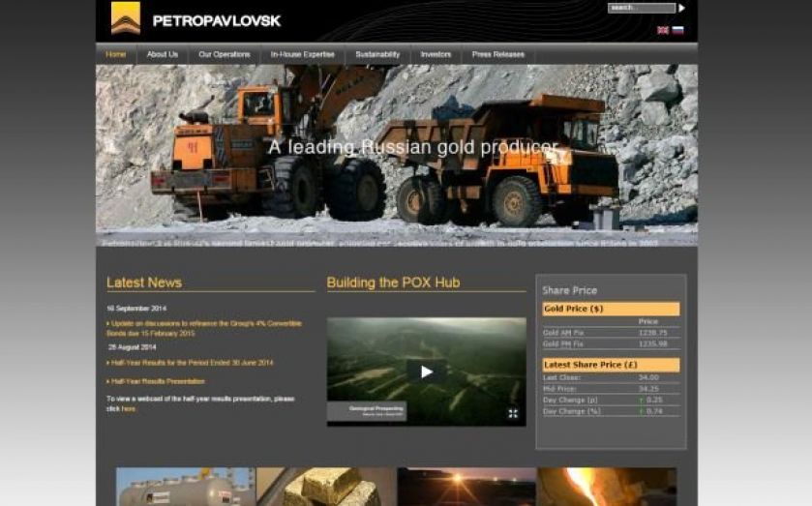Switch site language via UK flag
The width and height of the screenshot is (812, 506).
pos(663,31)
